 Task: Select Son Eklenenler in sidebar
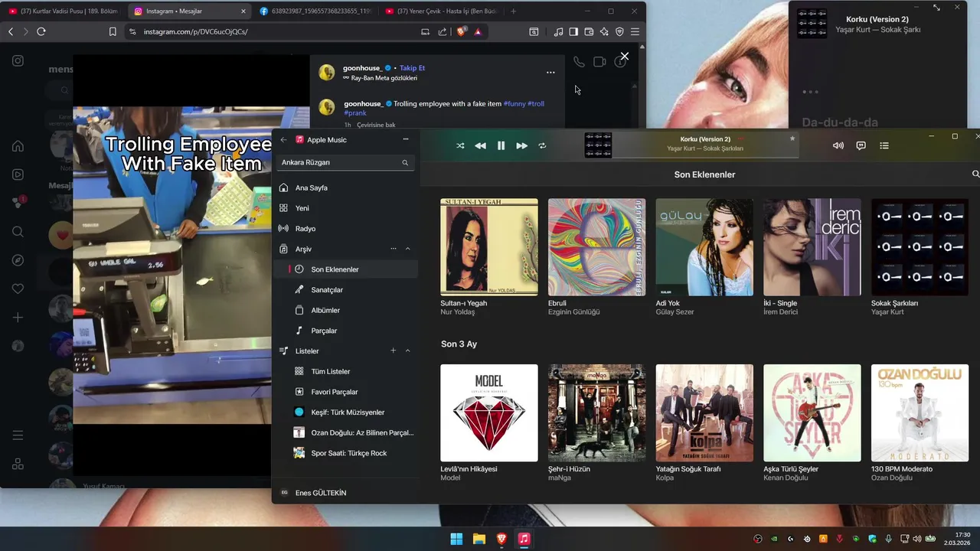[345, 269]
